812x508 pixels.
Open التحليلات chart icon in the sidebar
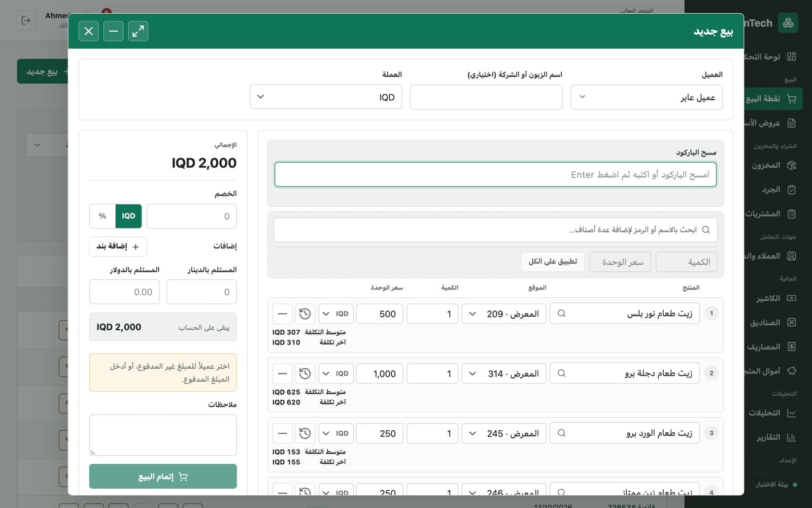point(791,413)
